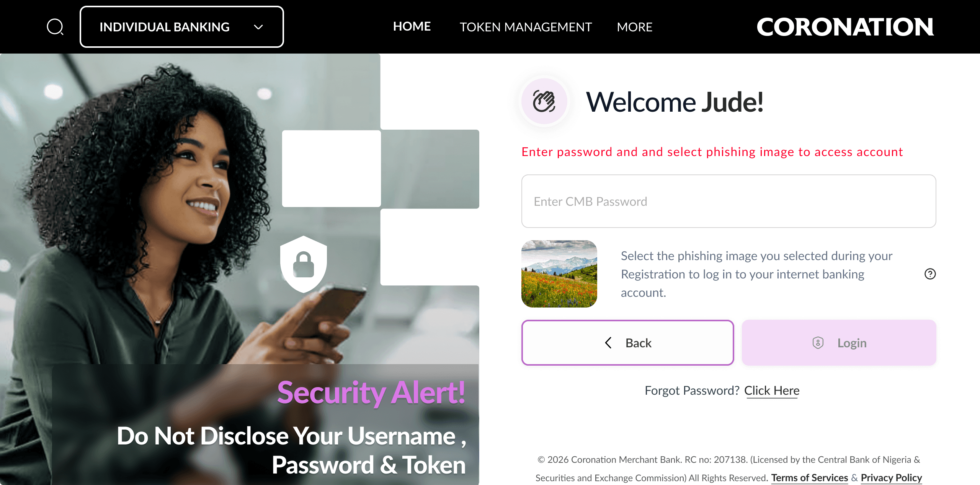Focus the Enter CMB Password field
This screenshot has width=980, height=485.
click(x=729, y=201)
